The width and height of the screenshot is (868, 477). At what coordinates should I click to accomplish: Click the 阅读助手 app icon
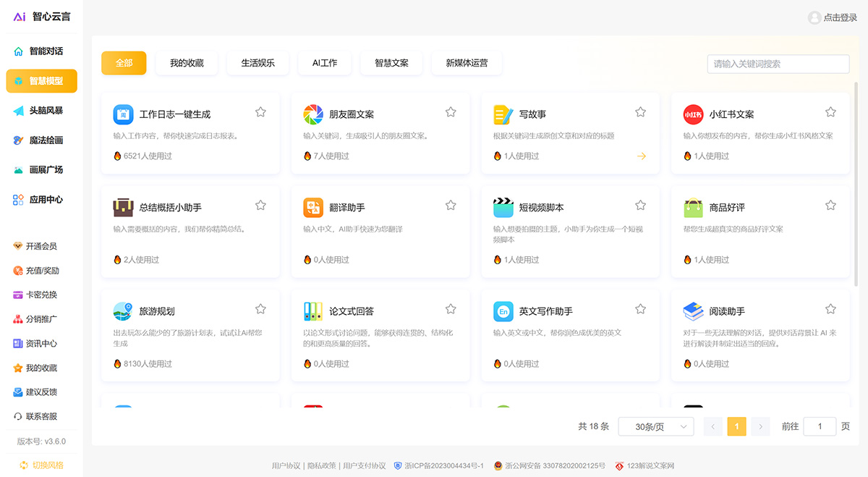click(x=693, y=311)
